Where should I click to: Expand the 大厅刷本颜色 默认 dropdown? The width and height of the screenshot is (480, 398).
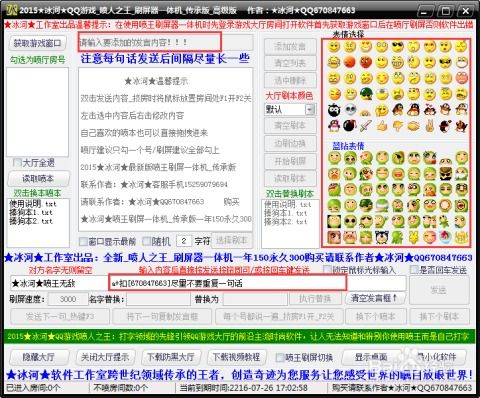(310, 109)
